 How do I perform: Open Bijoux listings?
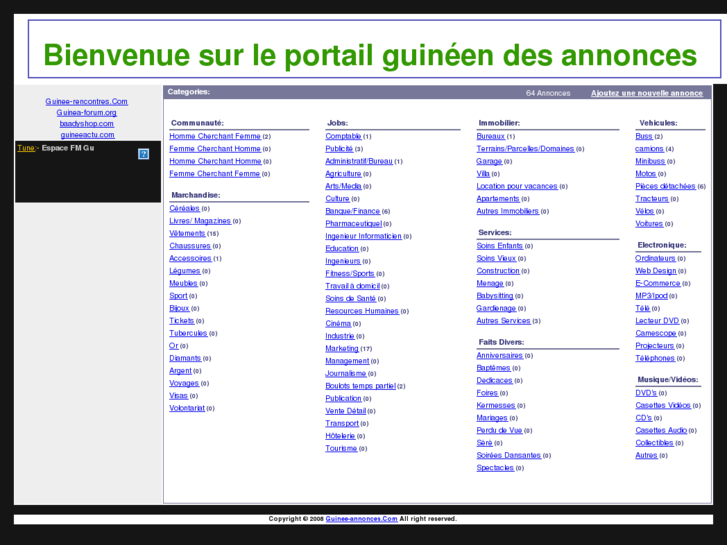179,308
